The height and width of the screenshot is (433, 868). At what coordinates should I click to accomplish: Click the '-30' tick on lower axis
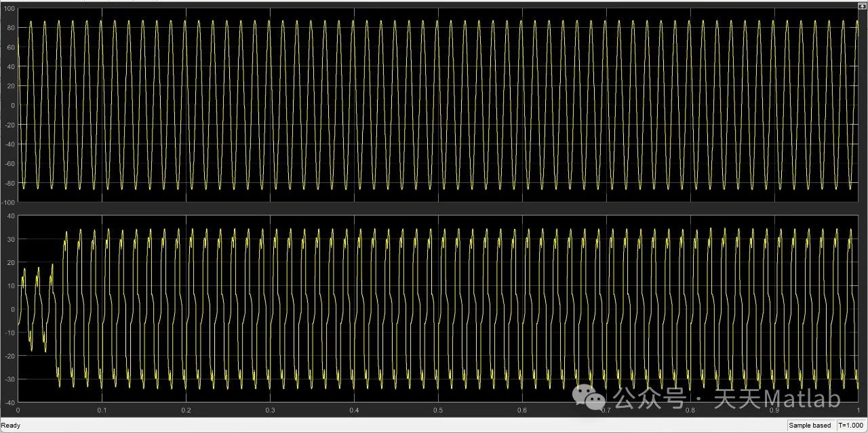click(x=10, y=379)
